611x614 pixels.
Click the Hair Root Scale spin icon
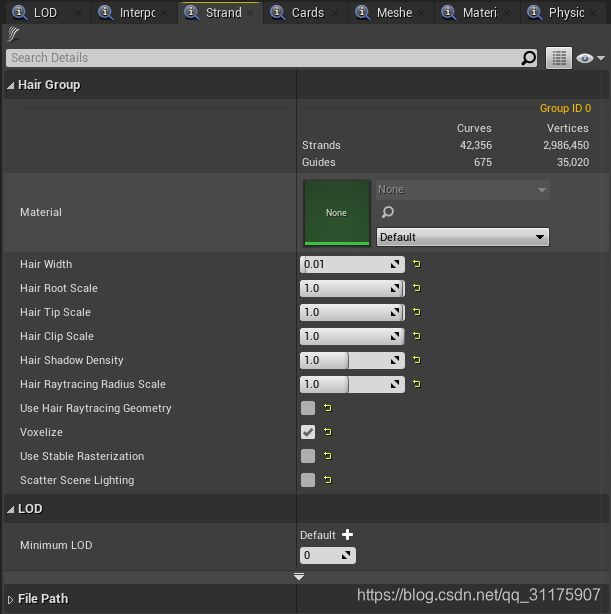click(395, 288)
